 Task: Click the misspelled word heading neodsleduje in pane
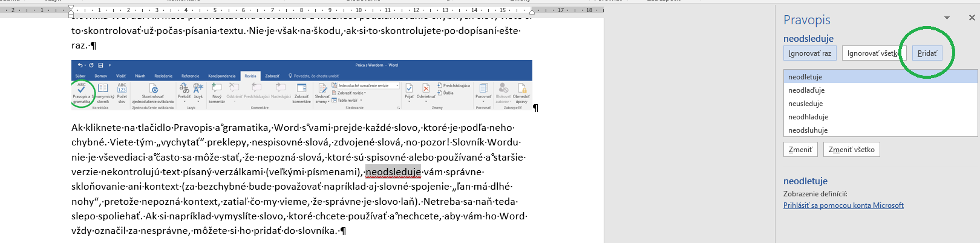(x=808, y=38)
